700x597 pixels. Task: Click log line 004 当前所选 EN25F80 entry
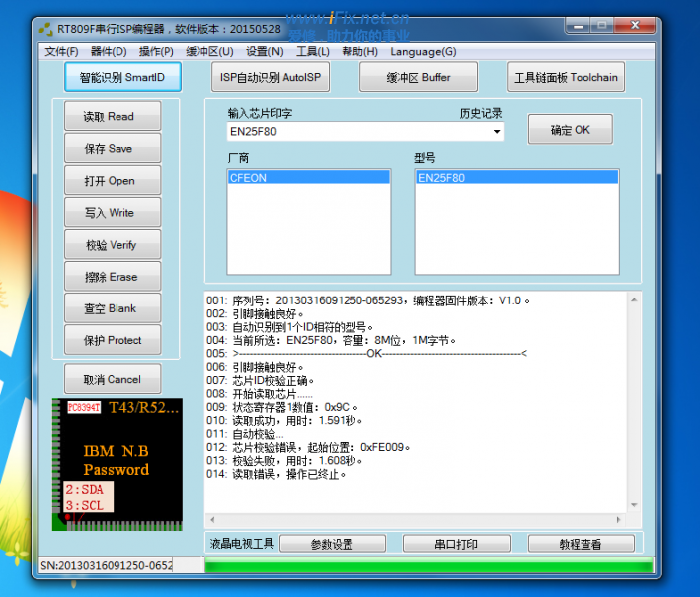click(x=331, y=340)
